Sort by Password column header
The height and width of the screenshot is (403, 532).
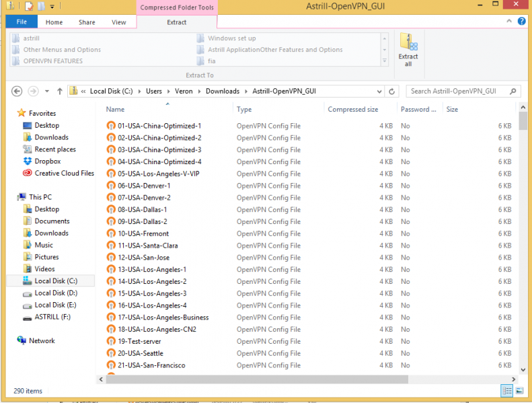point(418,109)
